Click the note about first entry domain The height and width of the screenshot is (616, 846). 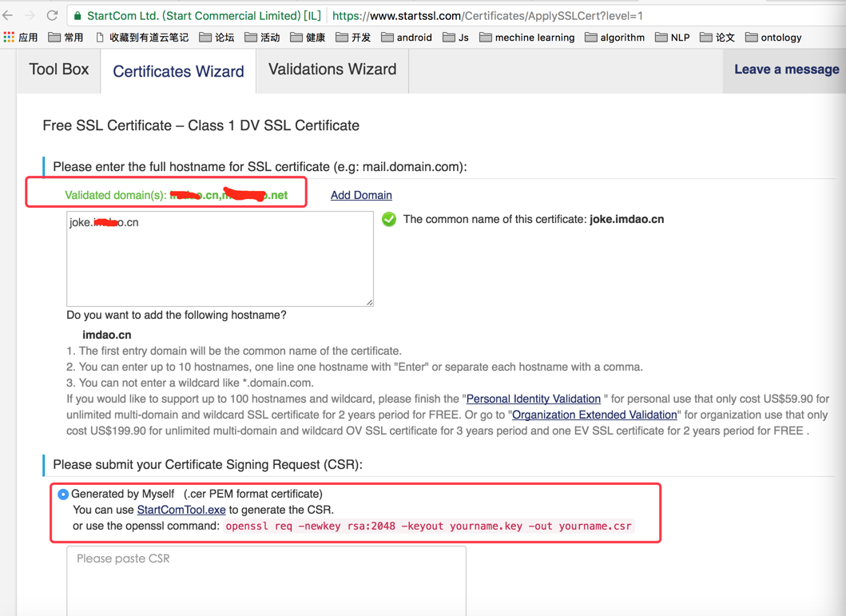tap(234, 351)
